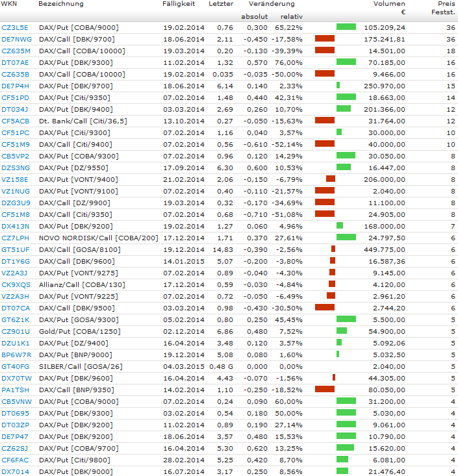
Task: Open WKN link CZ62SJ
Action: [15, 448]
